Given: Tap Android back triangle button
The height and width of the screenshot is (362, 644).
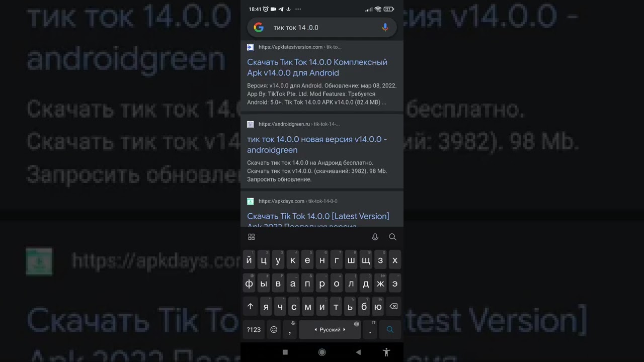Looking at the screenshot, I should pyautogui.click(x=358, y=352).
